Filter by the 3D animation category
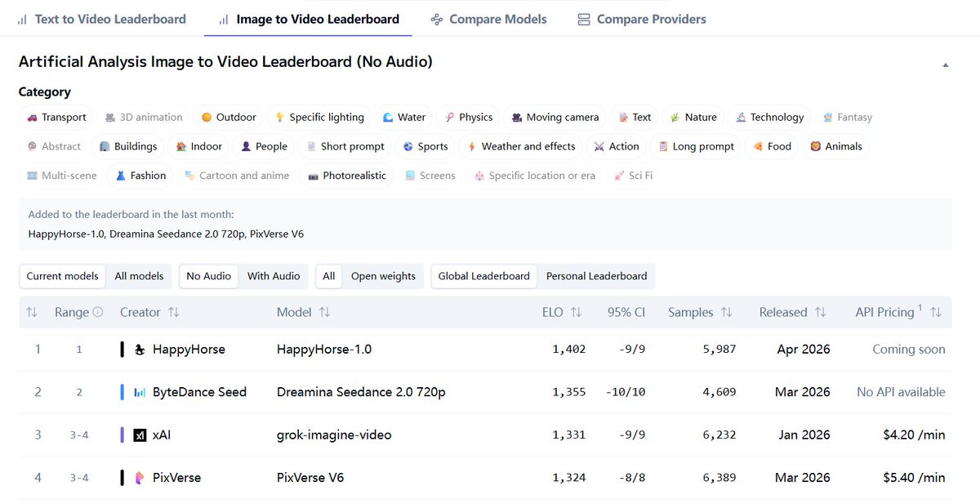The width and height of the screenshot is (980, 504). (x=144, y=118)
